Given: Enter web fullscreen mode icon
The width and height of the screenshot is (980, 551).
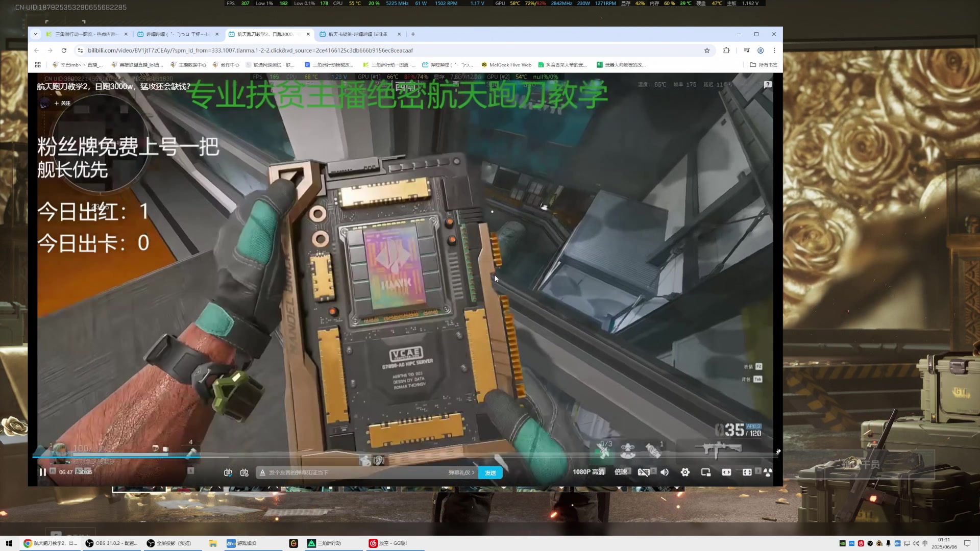Looking at the screenshot, I should click(x=747, y=472).
